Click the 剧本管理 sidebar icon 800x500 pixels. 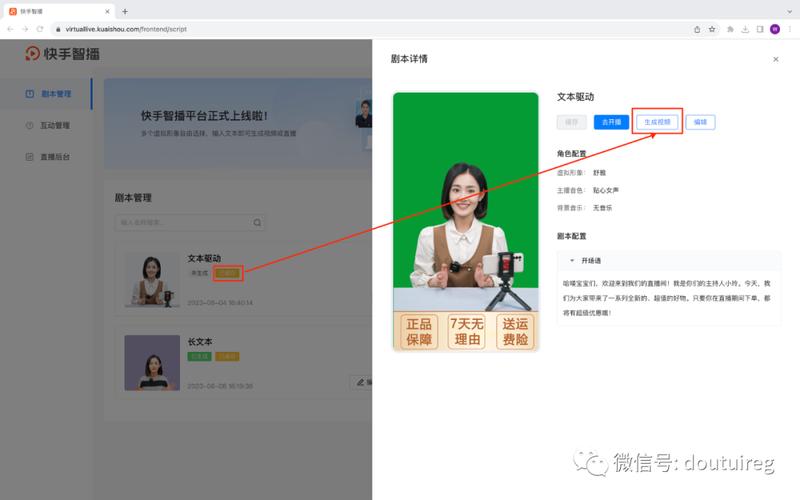[30, 94]
